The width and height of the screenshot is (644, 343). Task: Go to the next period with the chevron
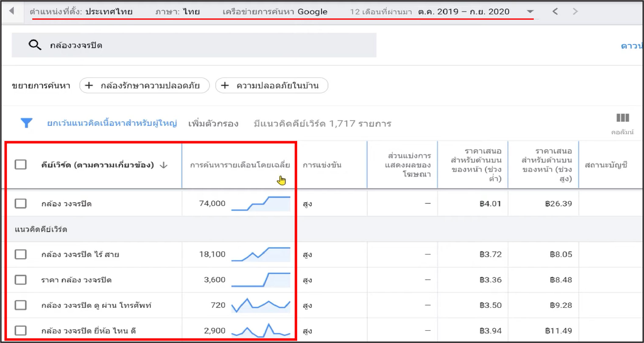575,12
